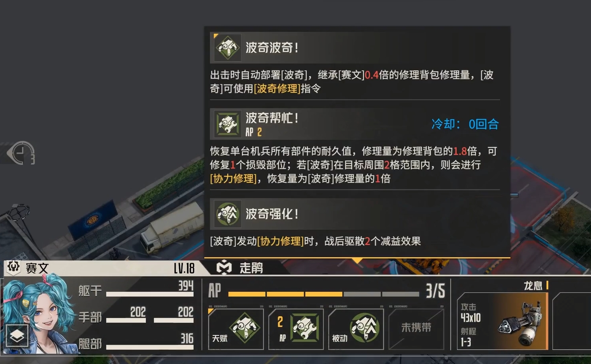Click the 冷却: 0回合 cooldown label

pyautogui.click(x=465, y=124)
